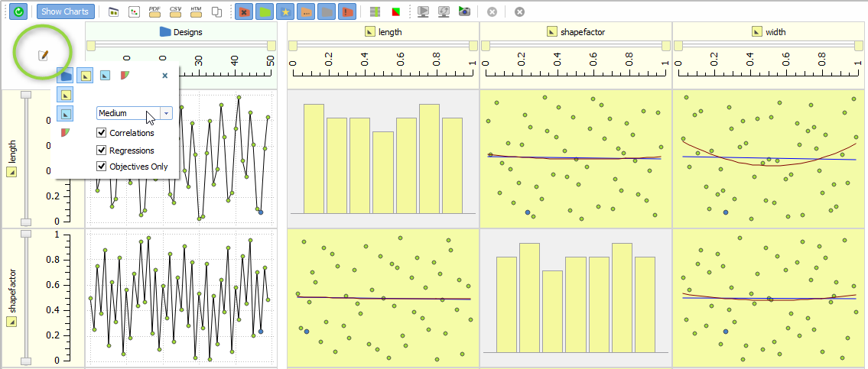Click the length versus width scatter plot
This screenshot has height=369, width=868.
click(x=770, y=159)
